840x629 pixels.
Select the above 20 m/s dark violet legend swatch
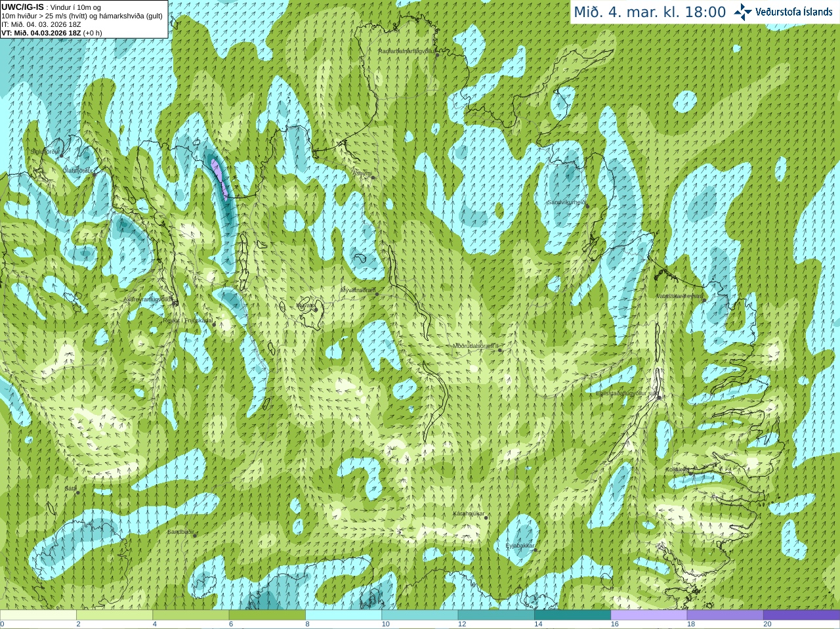801,615
